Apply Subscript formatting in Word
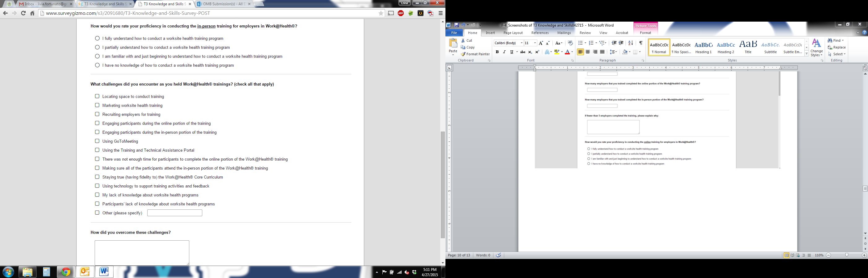The width and height of the screenshot is (868, 278). [x=530, y=52]
